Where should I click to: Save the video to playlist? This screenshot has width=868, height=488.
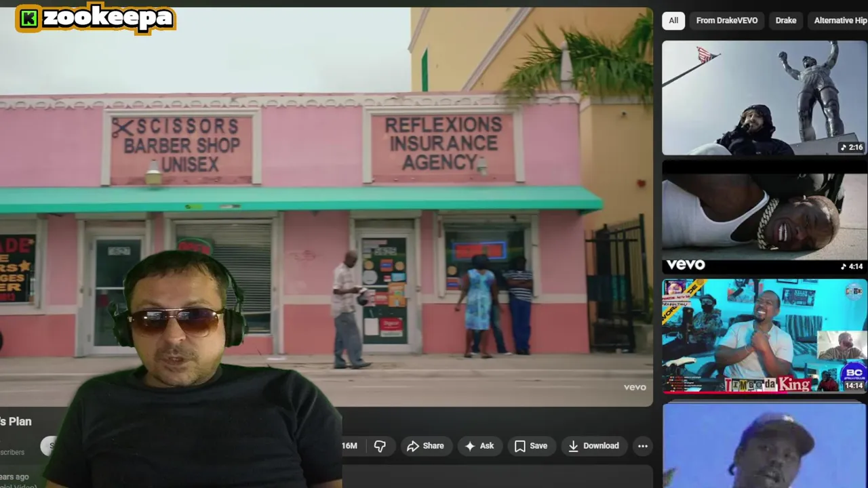pyautogui.click(x=531, y=446)
